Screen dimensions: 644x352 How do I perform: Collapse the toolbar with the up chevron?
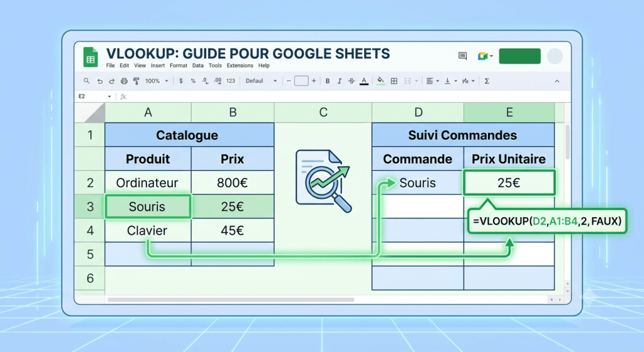[557, 81]
